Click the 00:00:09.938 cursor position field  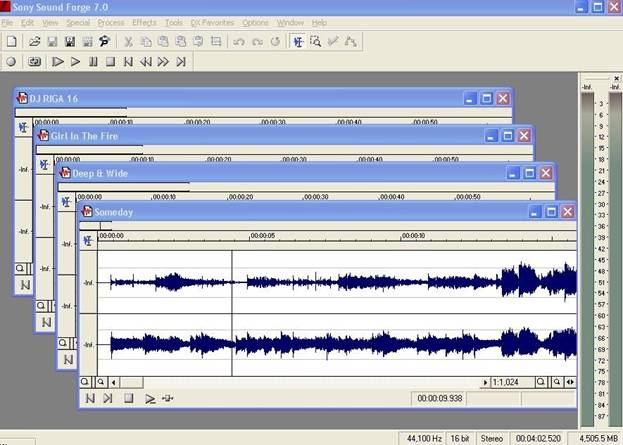click(439, 398)
